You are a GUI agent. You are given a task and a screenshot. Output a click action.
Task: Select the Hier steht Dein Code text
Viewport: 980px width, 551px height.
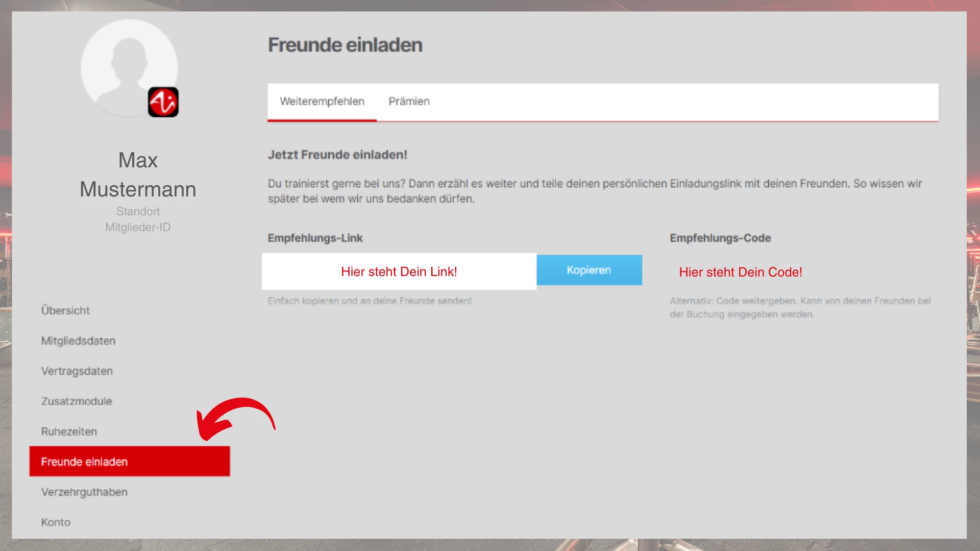pos(740,272)
